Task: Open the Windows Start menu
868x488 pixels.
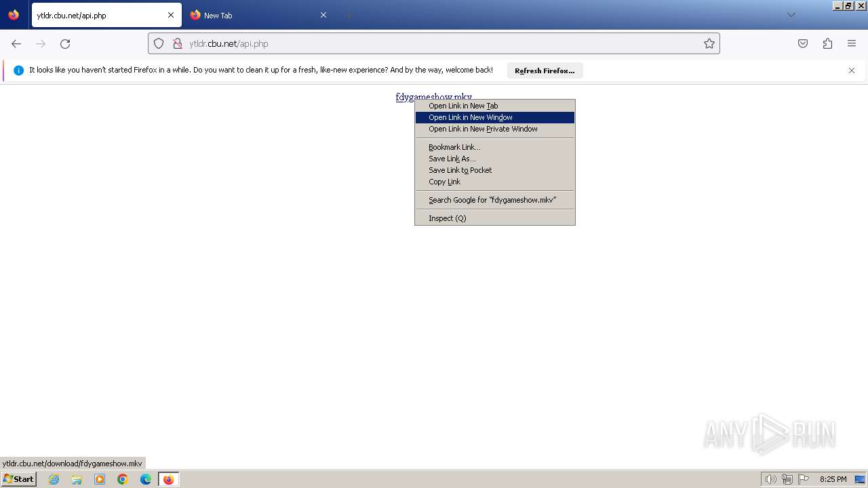Action: (x=19, y=479)
